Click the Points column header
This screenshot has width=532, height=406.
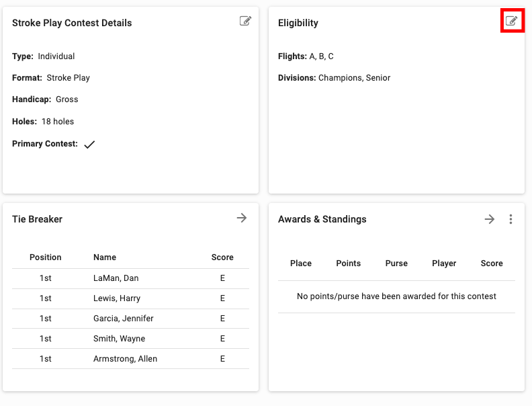349,263
